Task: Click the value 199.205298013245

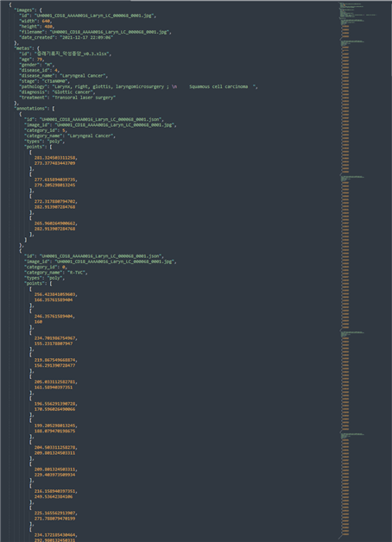Action: [56, 425]
